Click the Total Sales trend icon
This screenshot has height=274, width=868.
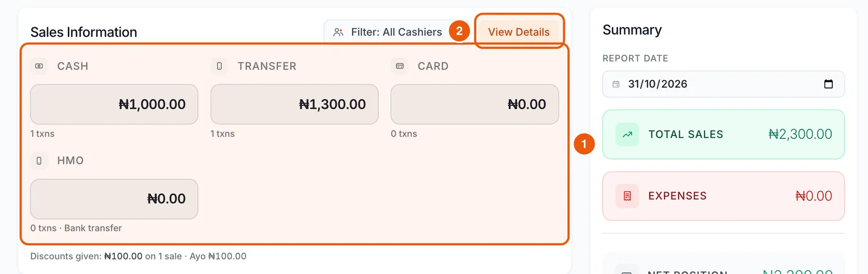click(x=627, y=135)
